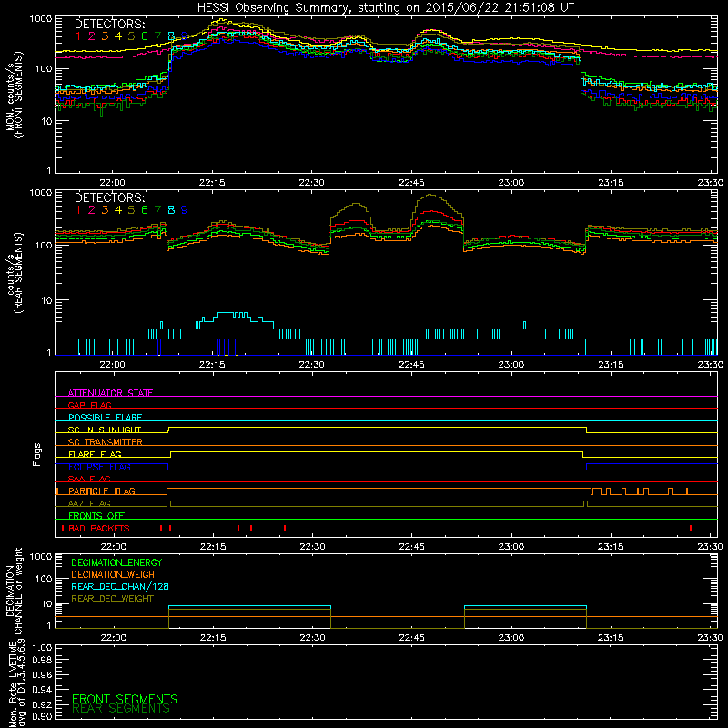
Task: Click the 1000 y-axis value of decimation plot
Action: [x=40, y=557]
